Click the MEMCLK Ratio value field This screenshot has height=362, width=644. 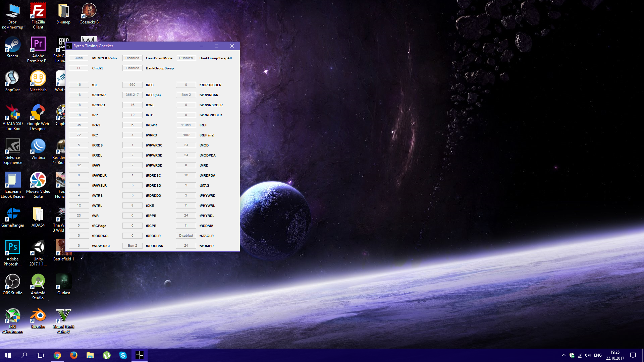[79, 58]
